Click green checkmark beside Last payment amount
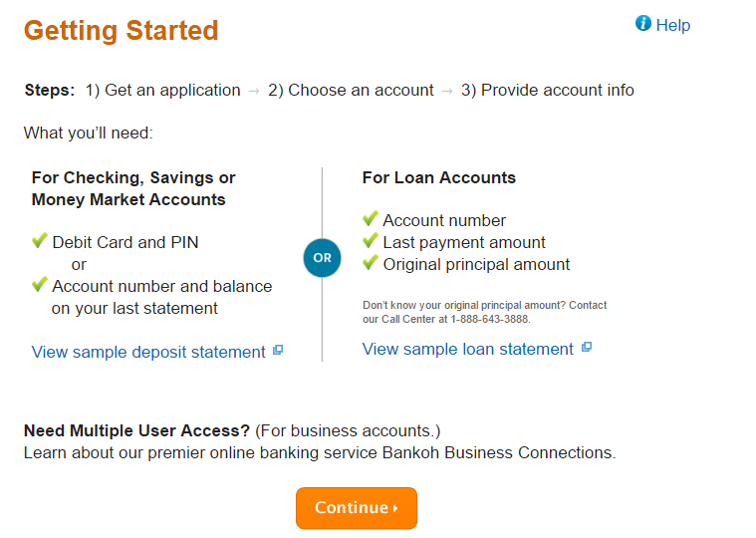The image size is (756, 538). click(371, 240)
